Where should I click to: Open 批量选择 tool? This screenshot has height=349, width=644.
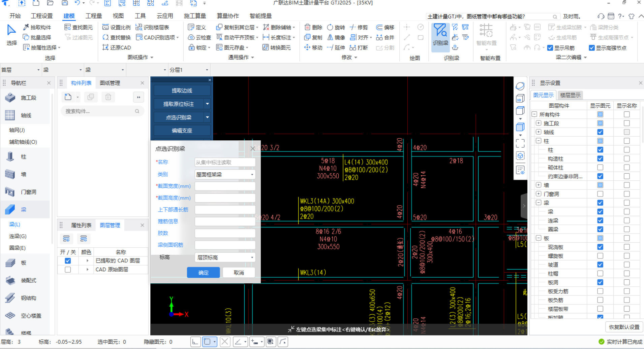[37, 37]
